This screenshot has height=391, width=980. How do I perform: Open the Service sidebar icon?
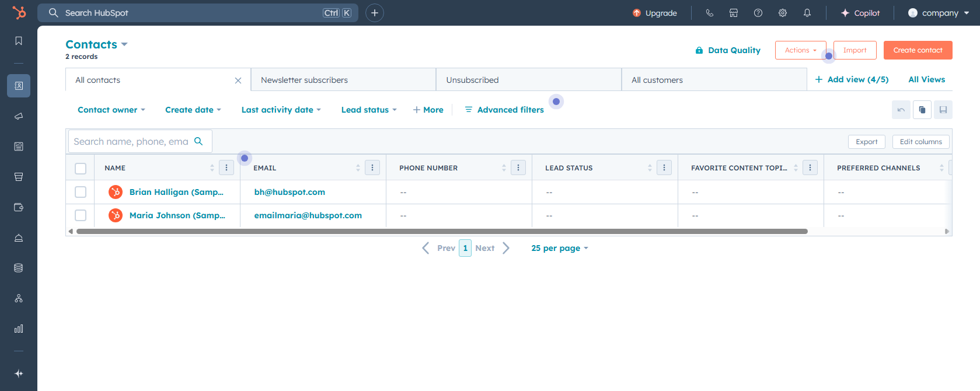point(19,238)
